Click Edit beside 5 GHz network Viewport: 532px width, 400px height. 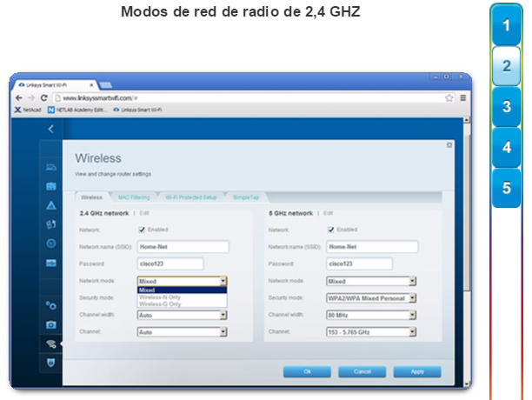pos(328,213)
